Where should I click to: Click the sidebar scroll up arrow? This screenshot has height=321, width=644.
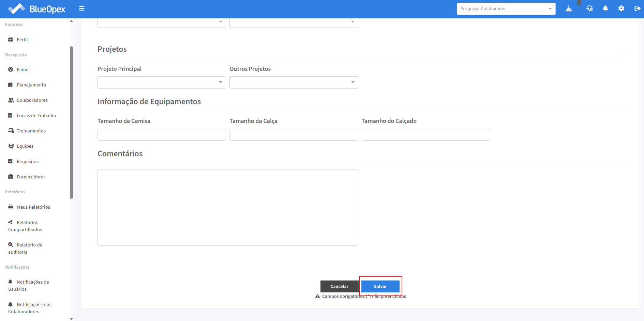point(71,21)
